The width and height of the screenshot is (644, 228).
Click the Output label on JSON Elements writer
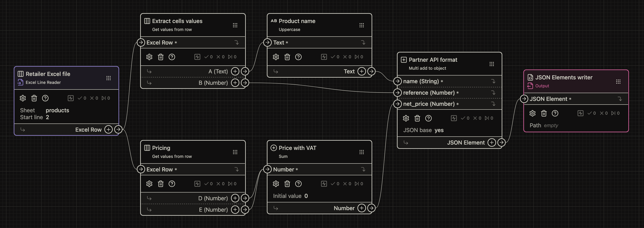542,86
